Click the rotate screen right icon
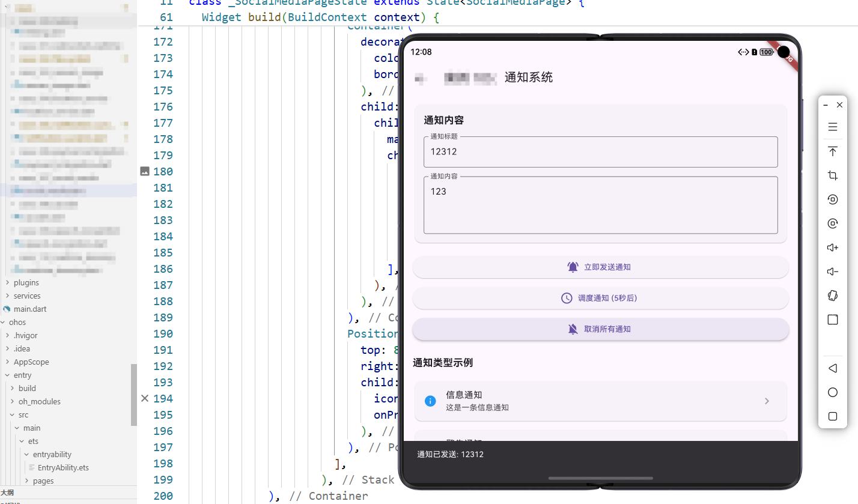 point(832,223)
